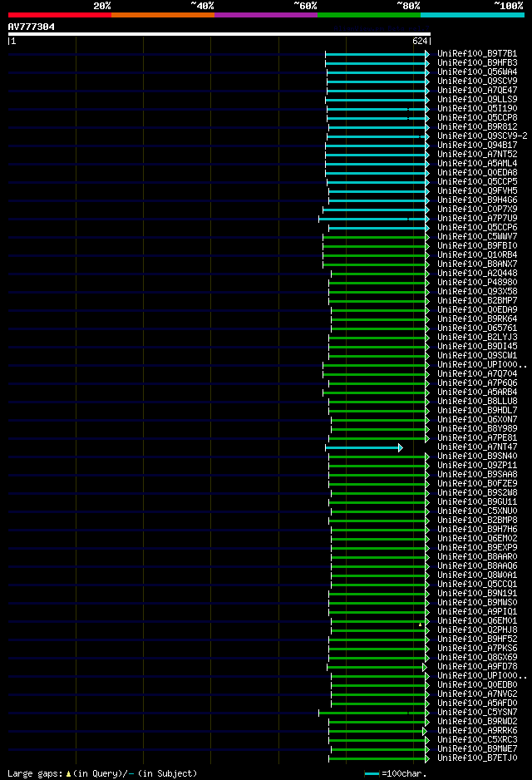The image size is (532, 780).
Task: Click the cyan arrowhead ending A7NT47 alignment
Action: tap(400, 448)
